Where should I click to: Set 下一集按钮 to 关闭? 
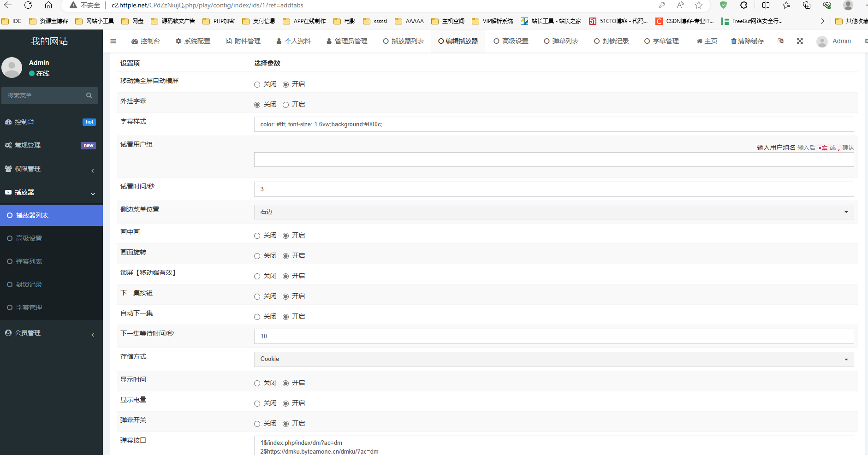click(257, 296)
